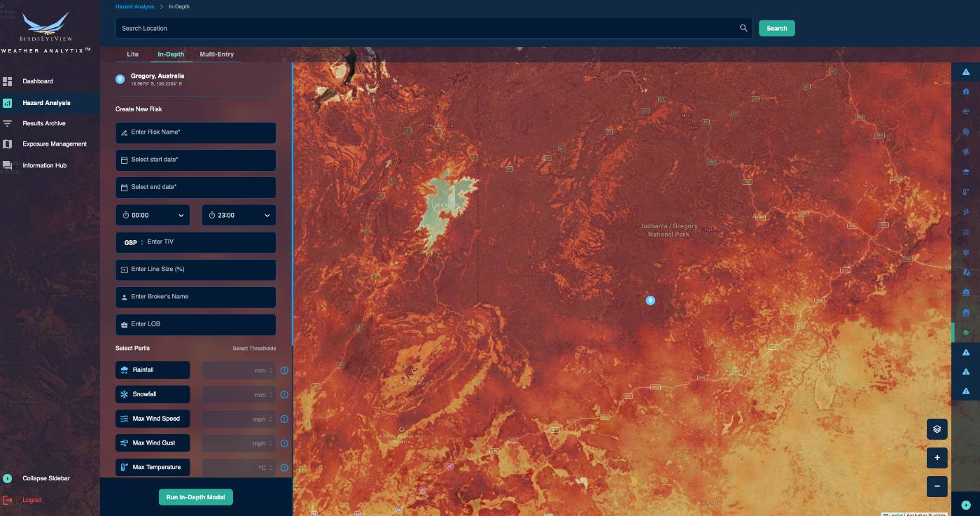Click the Select end date field
This screenshot has height=516, width=980.
pyautogui.click(x=196, y=187)
